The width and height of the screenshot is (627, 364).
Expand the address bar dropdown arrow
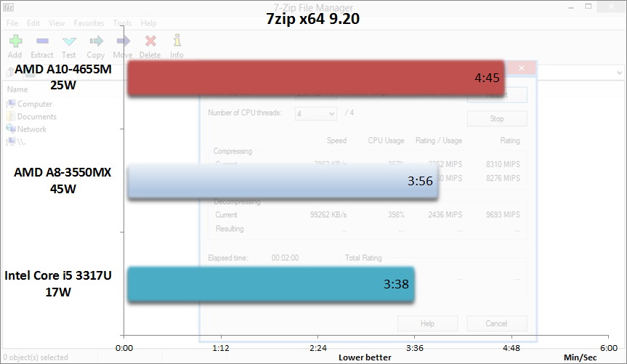tap(620, 73)
